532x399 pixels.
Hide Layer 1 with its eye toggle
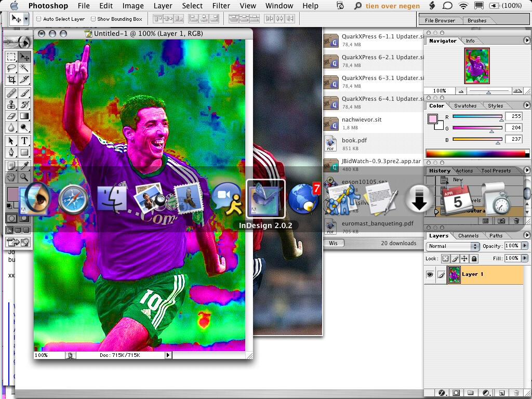point(430,274)
